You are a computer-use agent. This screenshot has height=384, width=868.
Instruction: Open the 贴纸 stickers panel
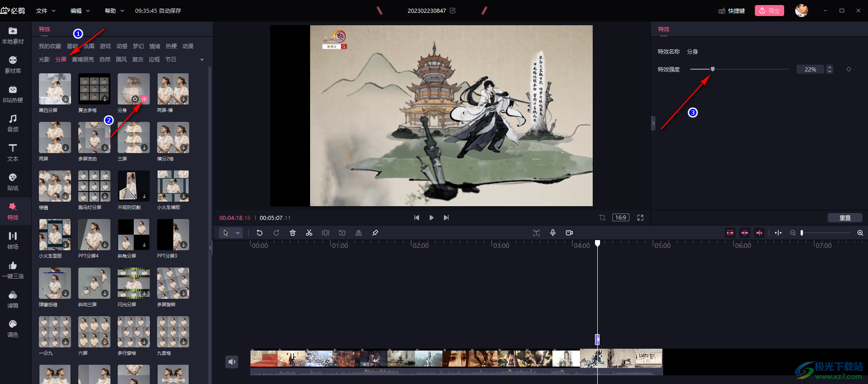coord(13,182)
